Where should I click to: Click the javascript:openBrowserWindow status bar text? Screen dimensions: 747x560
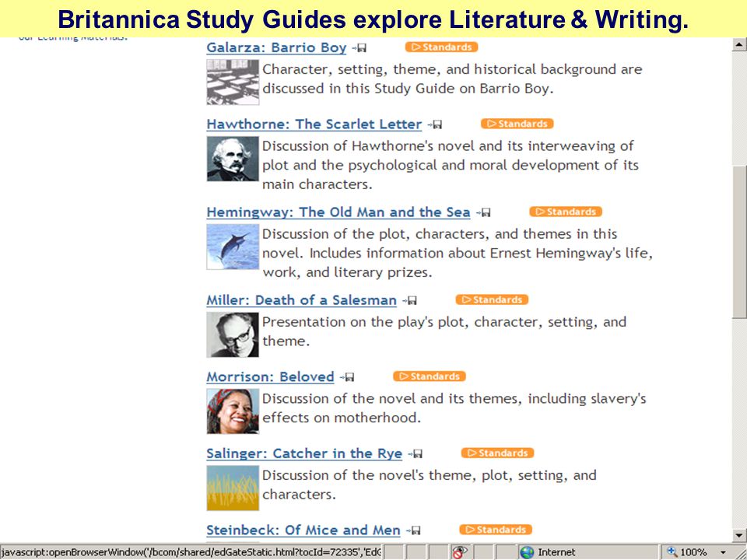tap(191, 552)
